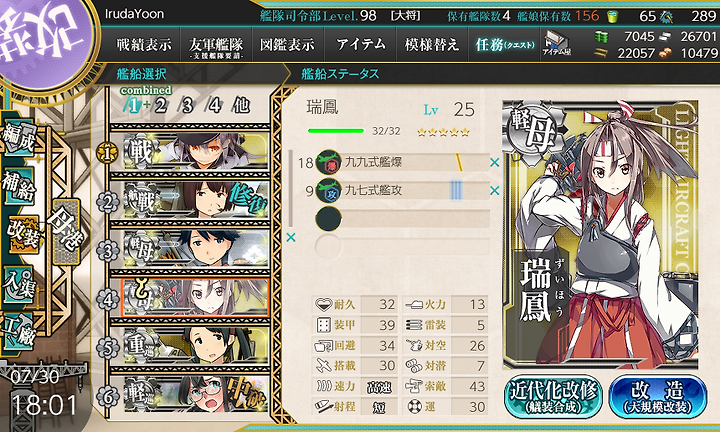Click the アイテム屋 item shop icon
This screenshot has width=720, height=432.
pos(557,44)
